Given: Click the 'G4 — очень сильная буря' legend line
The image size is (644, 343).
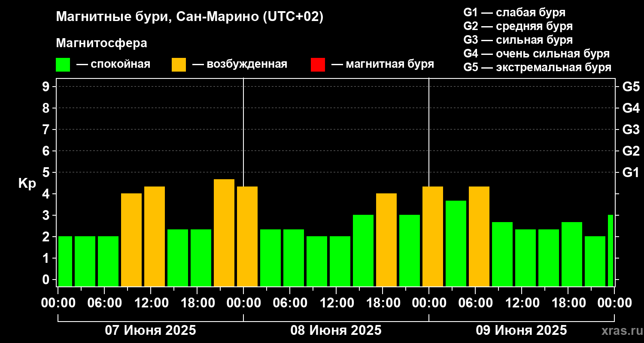Looking at the screenshot, I should 536,54.
